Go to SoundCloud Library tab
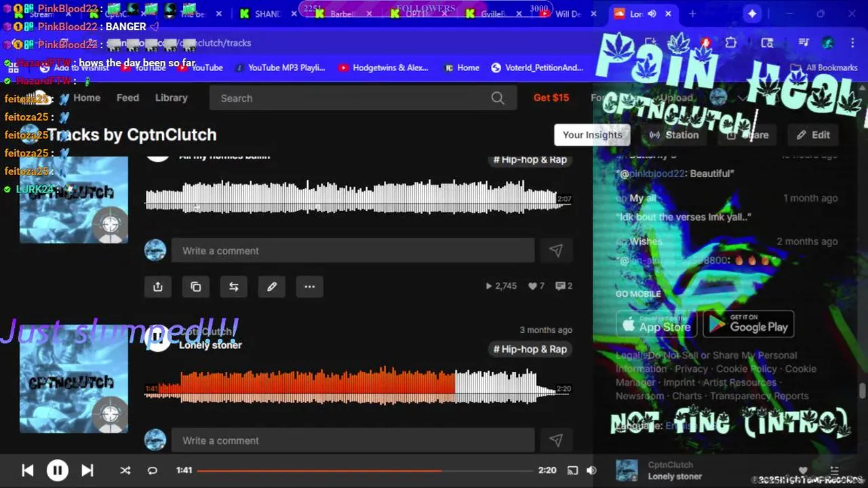Image resolution: width=868 pixels, height=488 pixels. tap(171, 98)
